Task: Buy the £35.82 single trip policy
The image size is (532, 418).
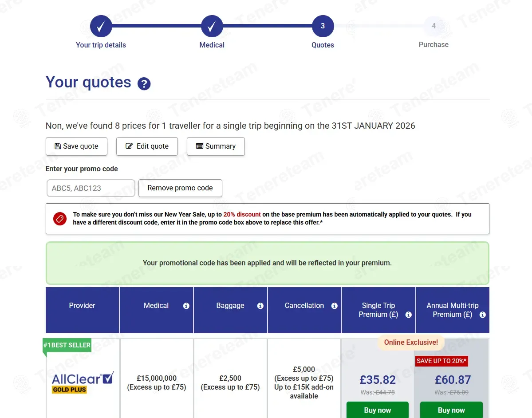Action: [378, 410]
